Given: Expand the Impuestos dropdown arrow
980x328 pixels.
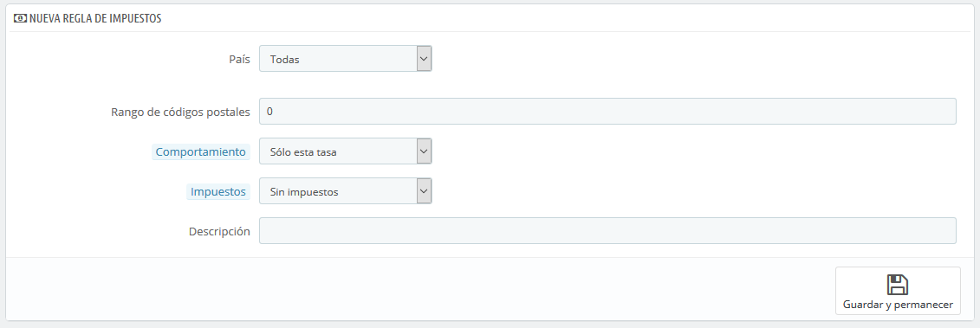Looking at the screenshot, I should pyautogui.click(x=425, y=191).
